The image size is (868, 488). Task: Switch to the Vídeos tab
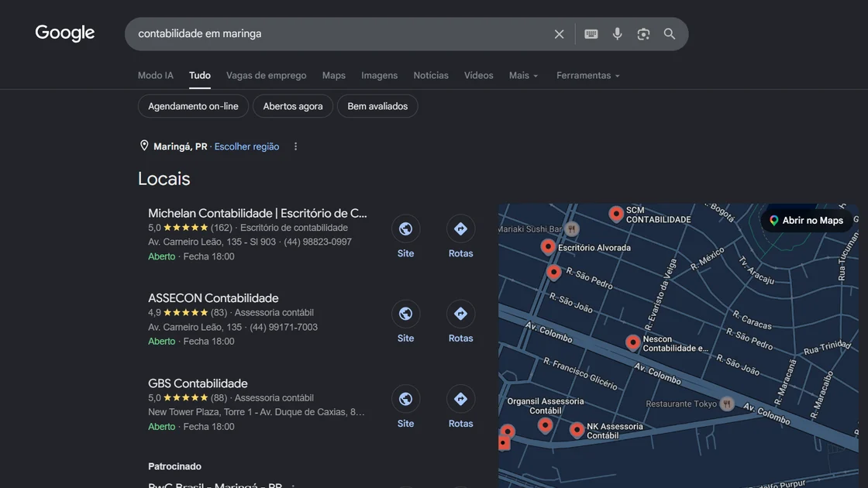(478, 75)
